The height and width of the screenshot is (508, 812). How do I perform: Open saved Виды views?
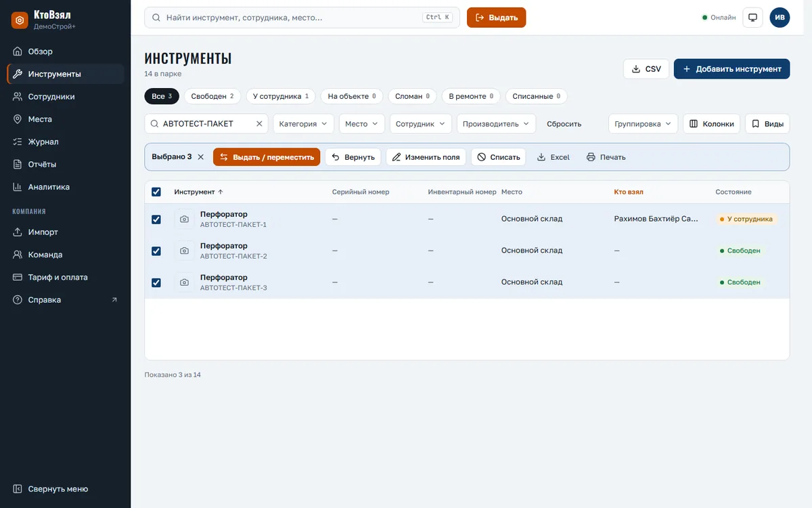(x=767, y=124)
